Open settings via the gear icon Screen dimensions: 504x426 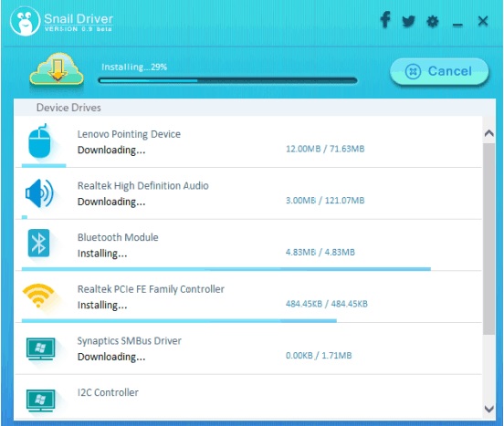click(x=432, y=22)
